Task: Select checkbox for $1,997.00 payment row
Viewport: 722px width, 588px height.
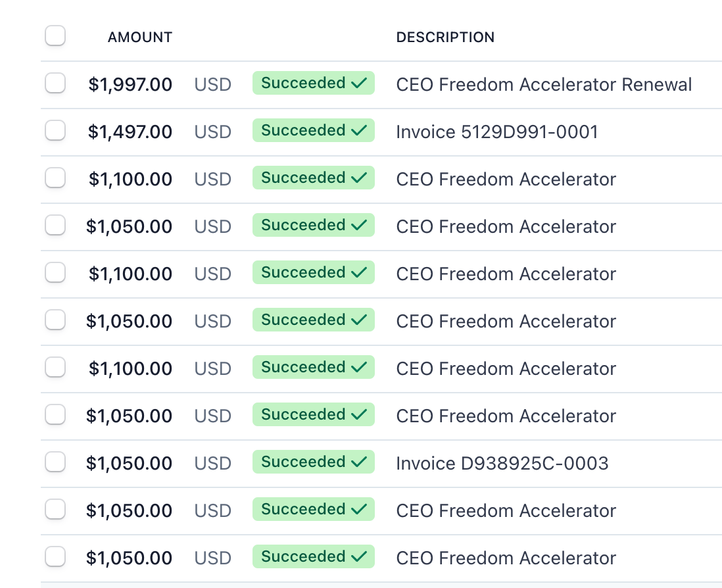Action: point(55,84)
